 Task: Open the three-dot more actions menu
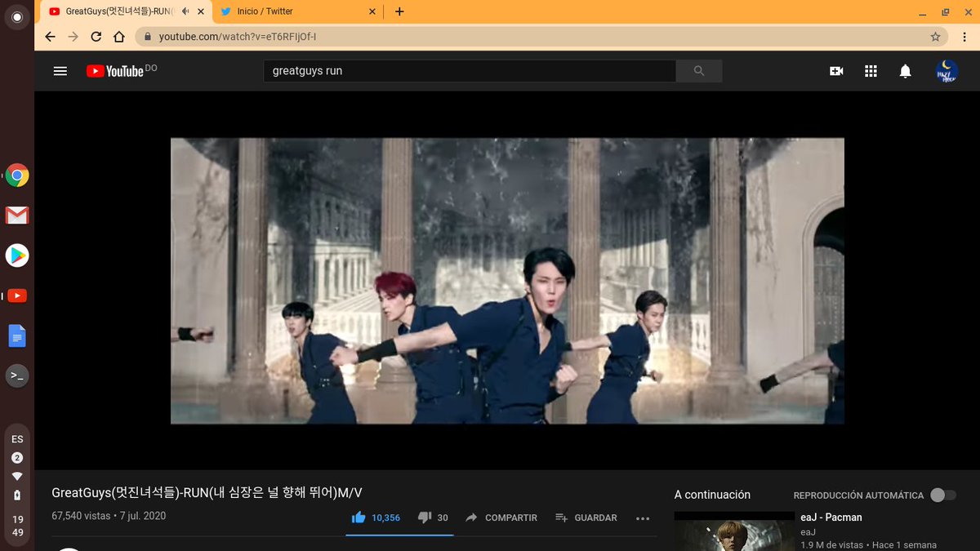click(643, 518)
